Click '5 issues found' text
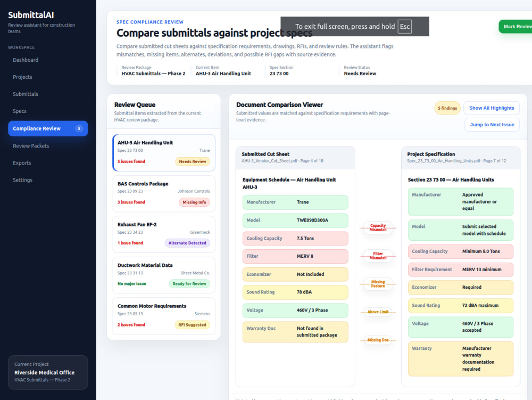Image resolution: width=532 pixels, height=400 pixels. click(x=131, y=161)
